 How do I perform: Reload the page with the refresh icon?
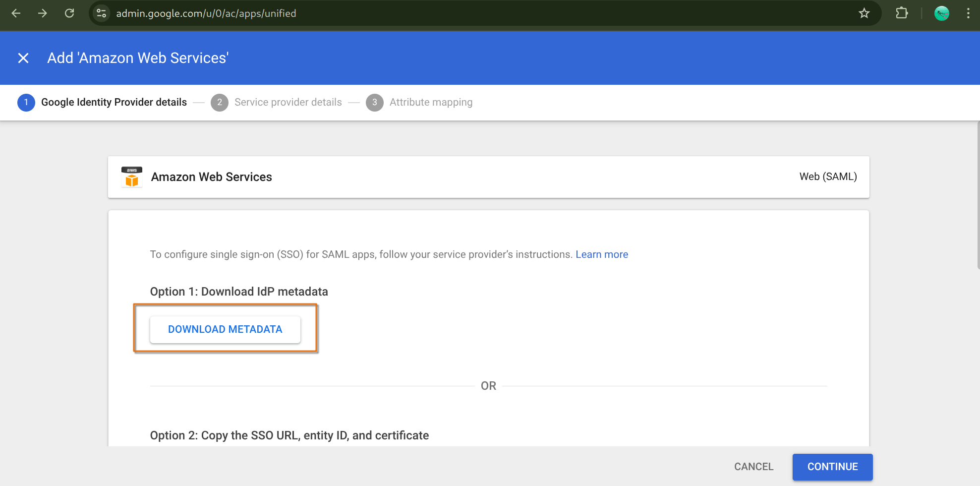point(69,13)
